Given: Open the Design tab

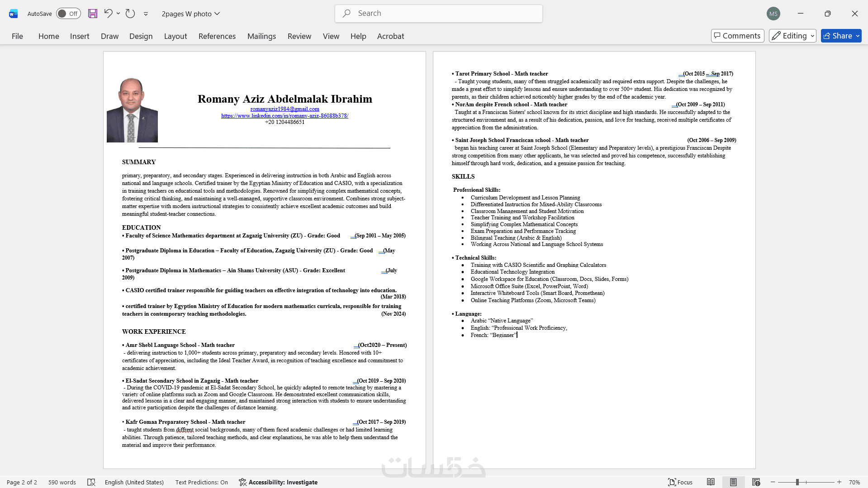Looking at the screenshot, I should [x=141, y=36].
